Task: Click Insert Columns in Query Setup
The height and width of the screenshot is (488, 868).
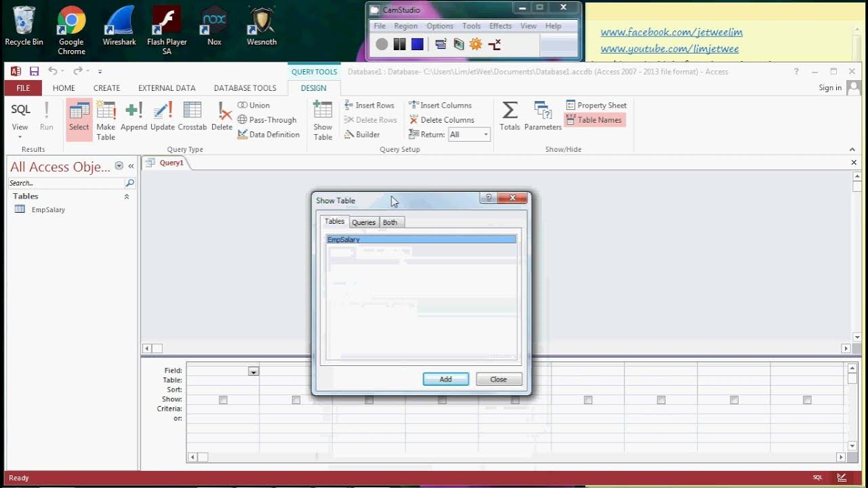Action: (x=440, y=105)
